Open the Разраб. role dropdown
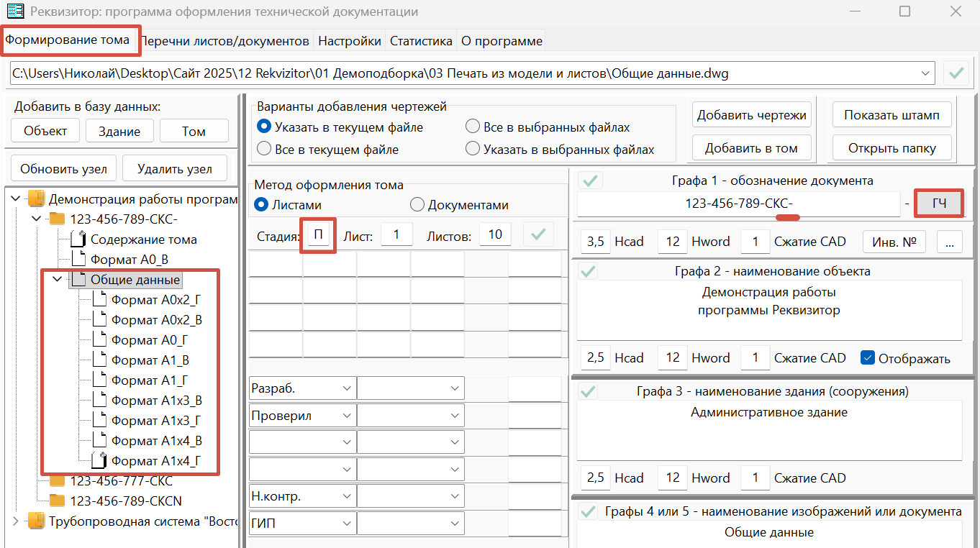The height and width of the screenshot is (548, 980). 347,388
